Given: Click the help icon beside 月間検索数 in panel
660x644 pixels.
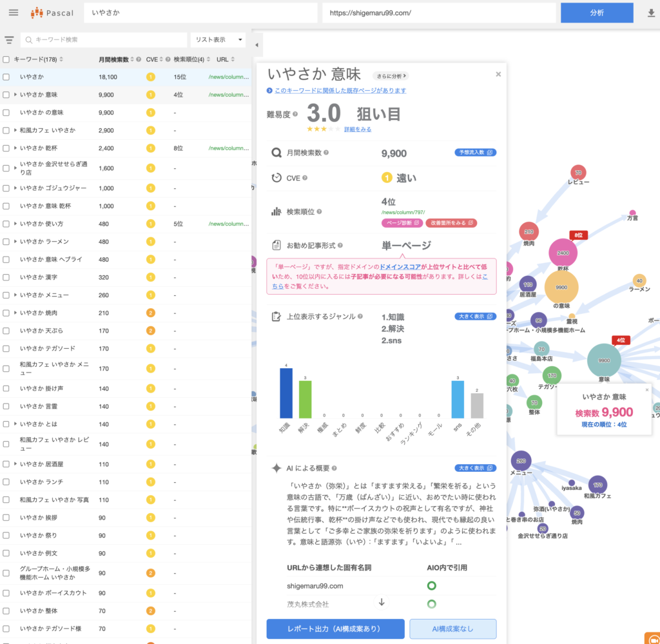Looking at the screenshot, I should tap(326, 153).
